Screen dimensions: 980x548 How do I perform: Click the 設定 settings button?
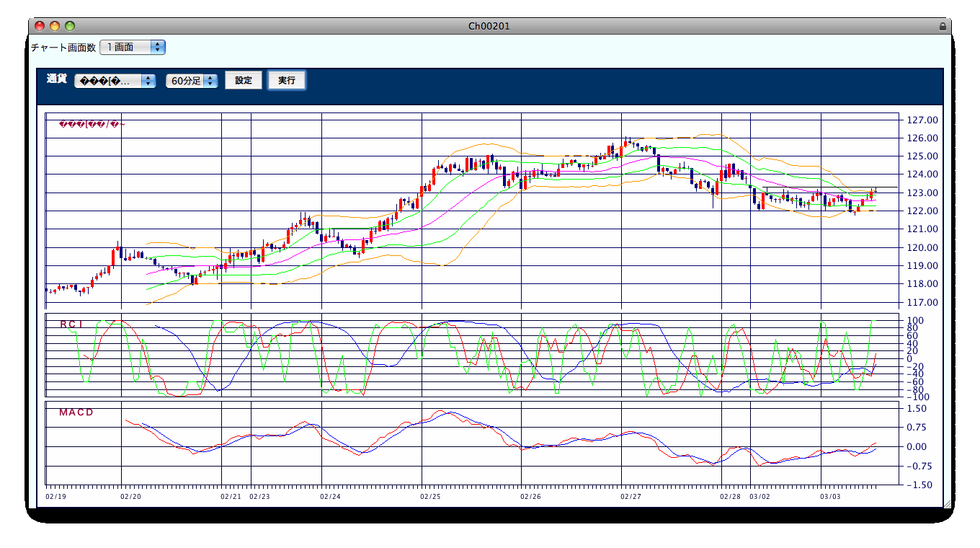click(x=244, y=80)
